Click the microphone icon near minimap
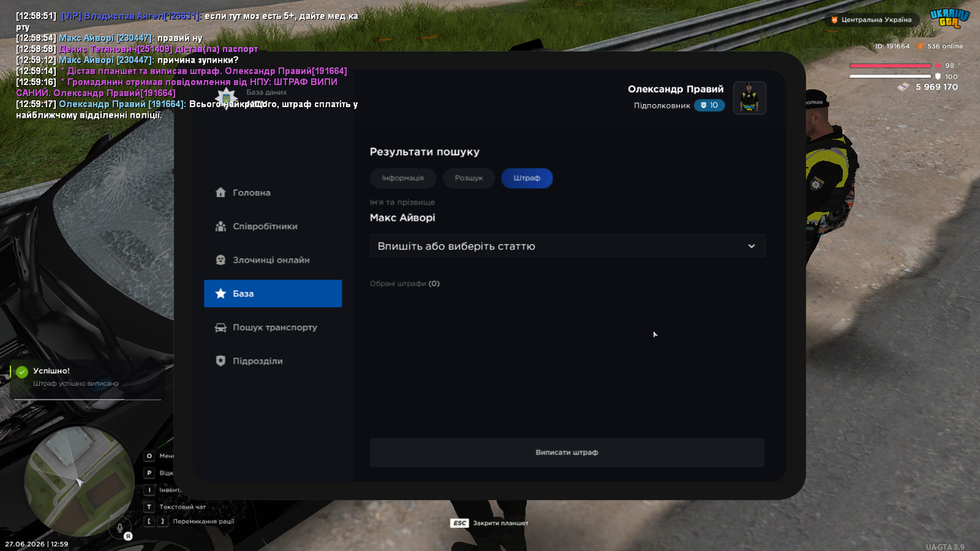The image size is (980, 551). coord(119,528)
